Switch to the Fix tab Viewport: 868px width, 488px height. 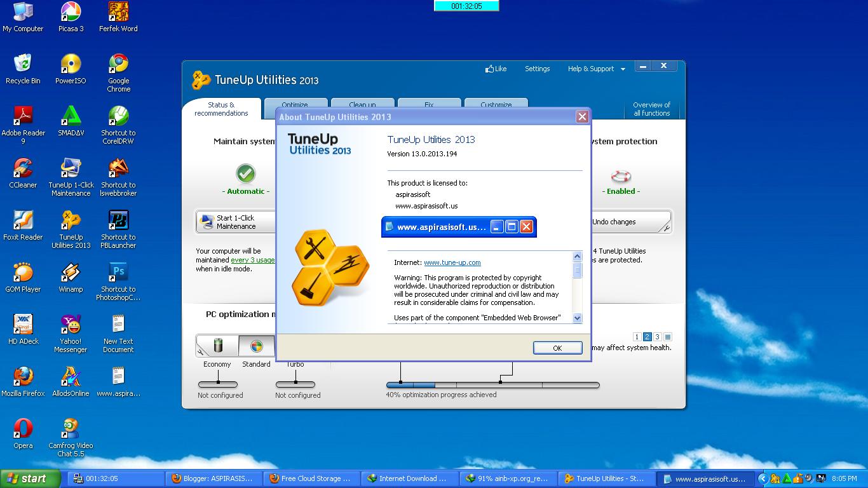(x=429, y=104)
